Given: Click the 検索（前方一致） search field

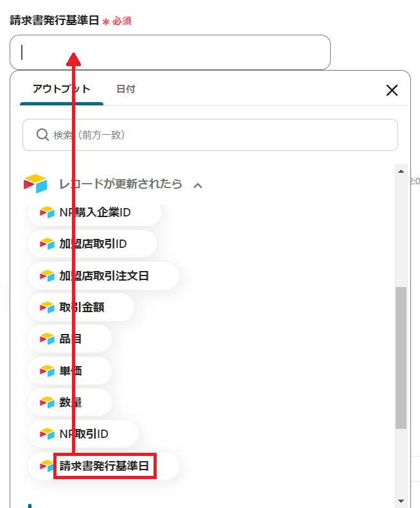Looking at the screenshot, I should point(211,135).
